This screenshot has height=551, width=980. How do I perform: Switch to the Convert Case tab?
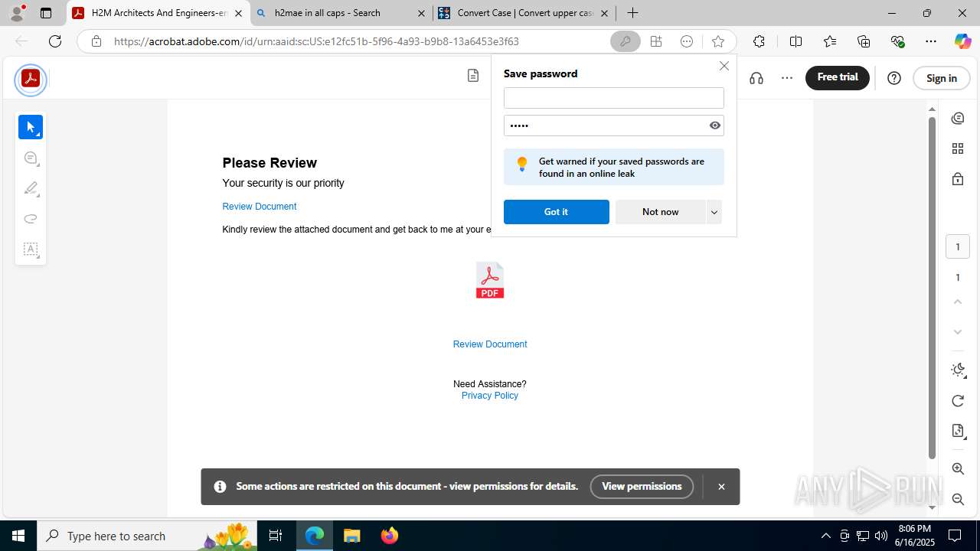click(x=524, y=13)
